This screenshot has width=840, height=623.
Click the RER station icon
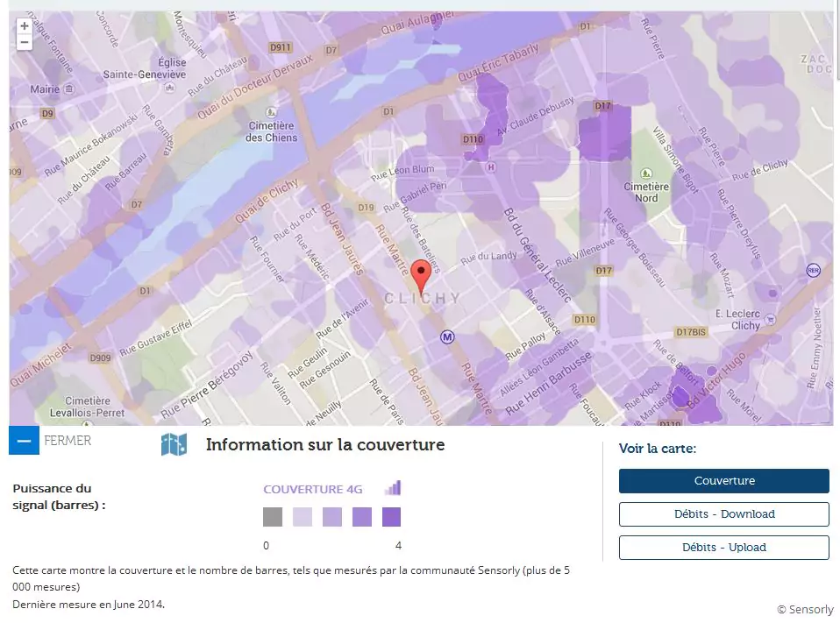[813, 271]
